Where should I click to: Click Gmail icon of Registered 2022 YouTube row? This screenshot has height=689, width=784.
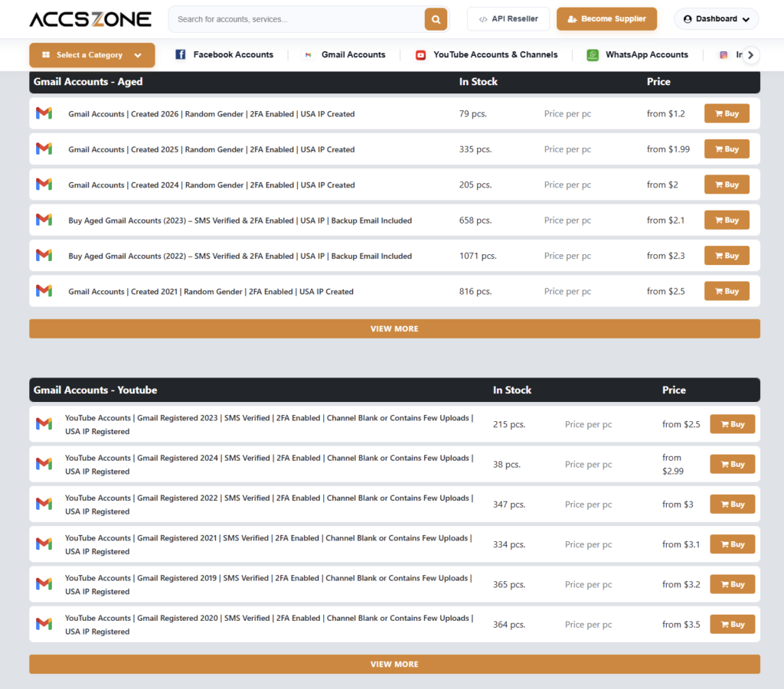coord(44,504)
